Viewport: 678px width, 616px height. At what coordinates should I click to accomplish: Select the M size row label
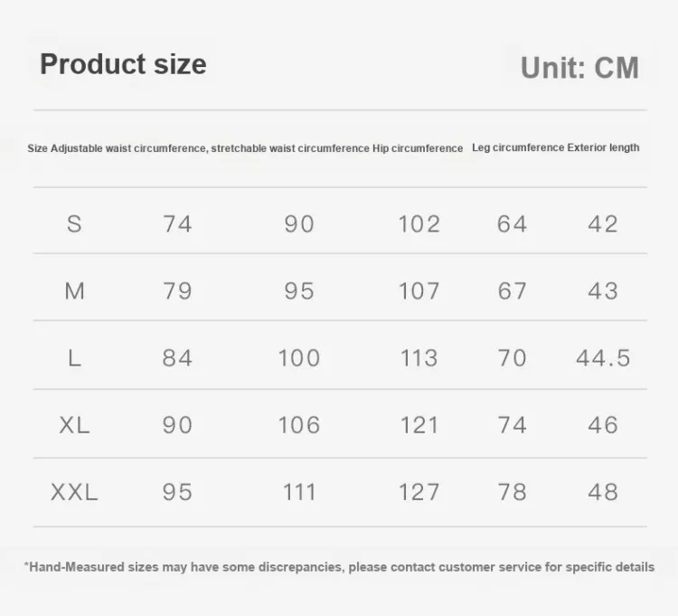tap(74, 290)
